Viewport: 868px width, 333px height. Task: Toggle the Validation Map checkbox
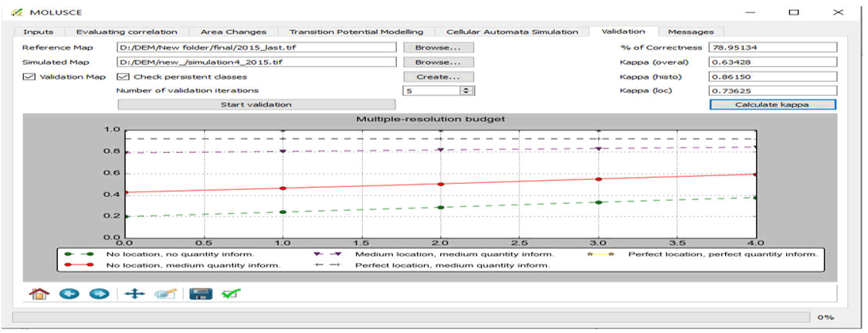pyautogui.click(x=29, y=76)
